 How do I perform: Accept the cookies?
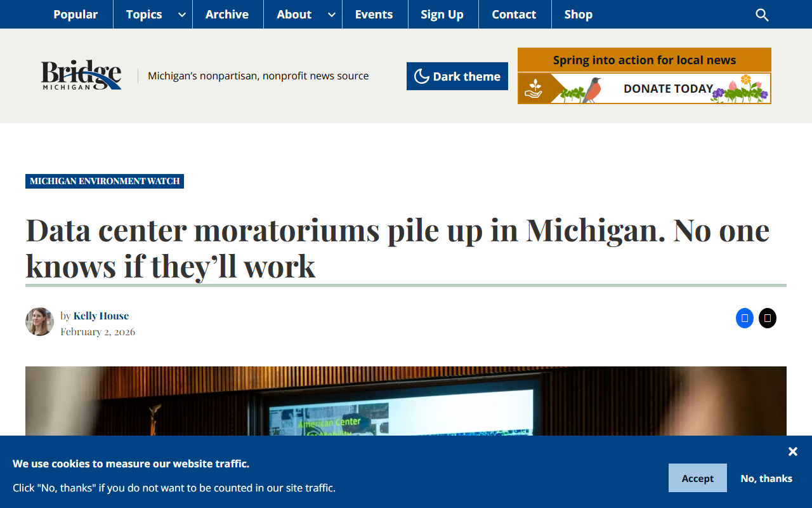click(698, 478)
